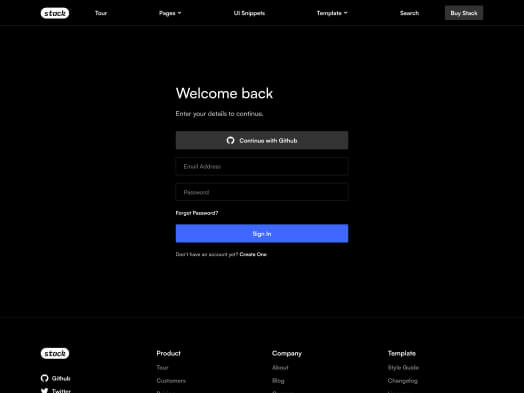This screenshot has width=524, height=393.
Task: Open the Changelog footer link
Action: (403, 381)
